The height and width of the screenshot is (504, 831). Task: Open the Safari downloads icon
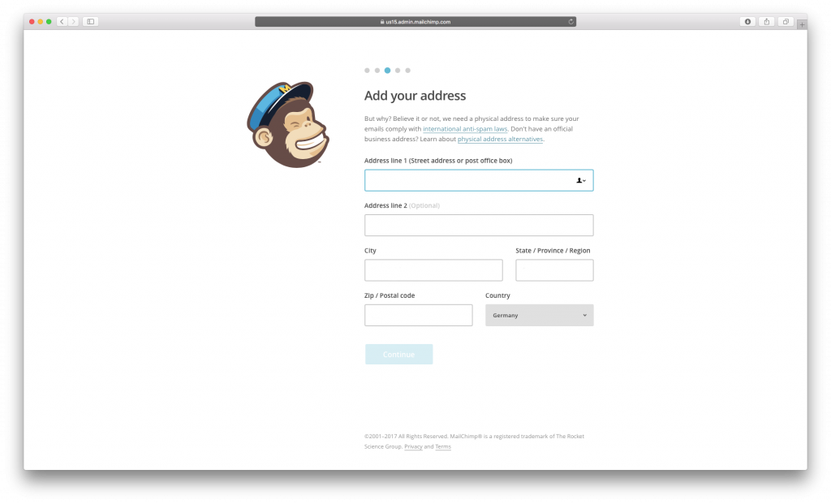(747, 22)
